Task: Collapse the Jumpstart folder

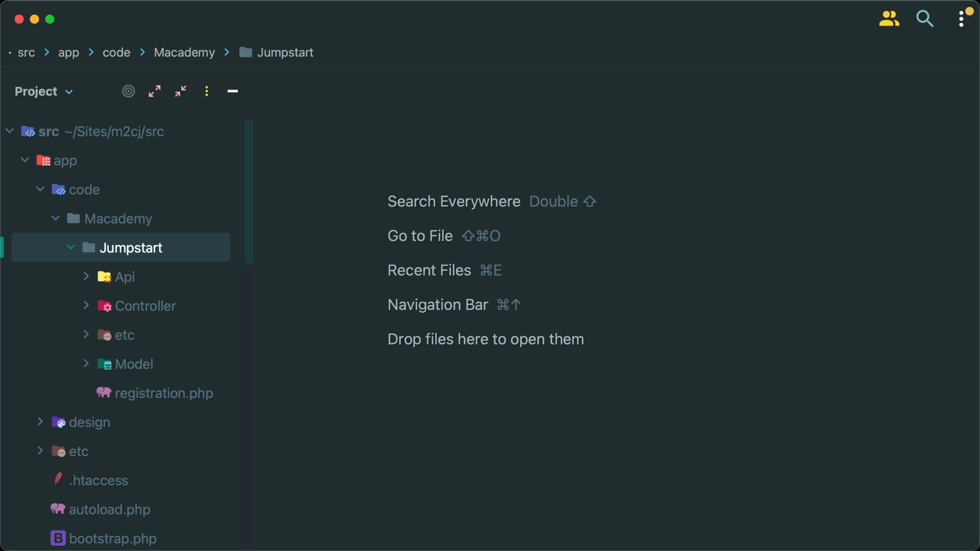Action: tap(70, 247)
